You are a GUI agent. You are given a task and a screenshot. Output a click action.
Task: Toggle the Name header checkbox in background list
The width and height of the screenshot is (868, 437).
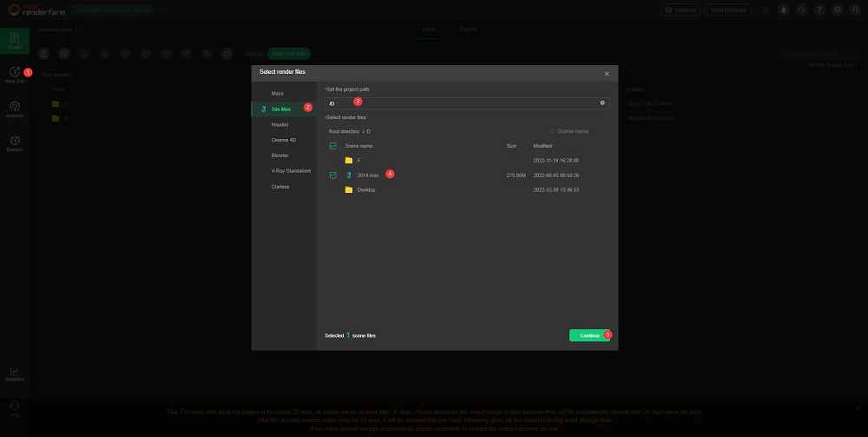41,89
